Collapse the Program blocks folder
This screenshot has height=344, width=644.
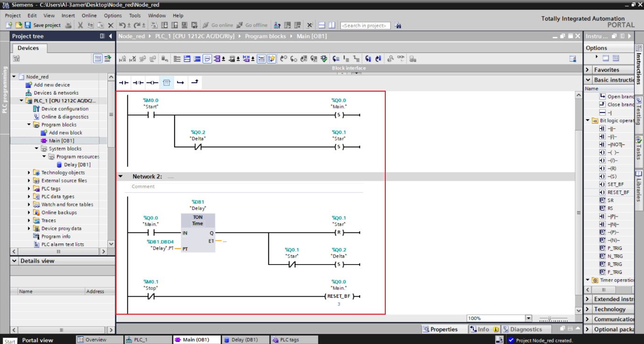pos(28,124)
